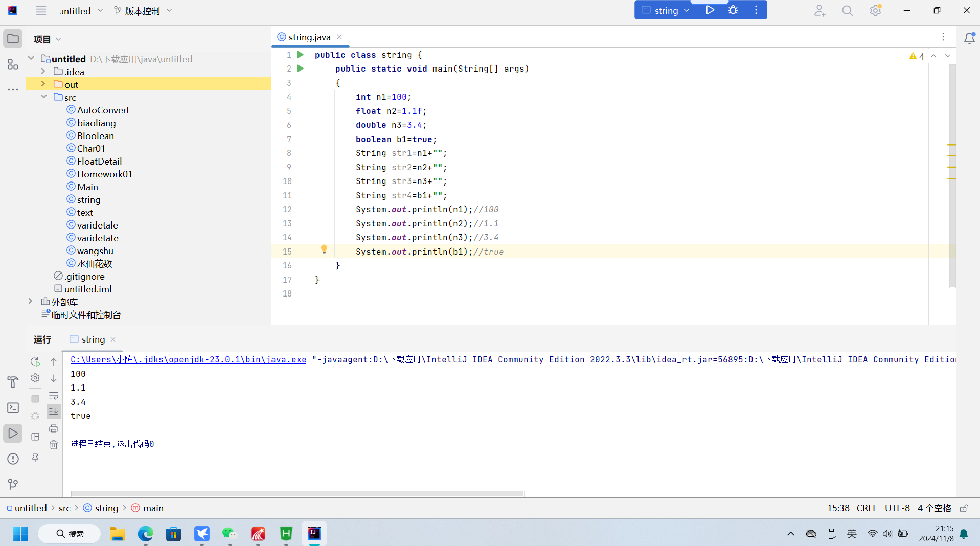
Task: Click the UTF-8 encoding in status bar
Action: [897, 508]
